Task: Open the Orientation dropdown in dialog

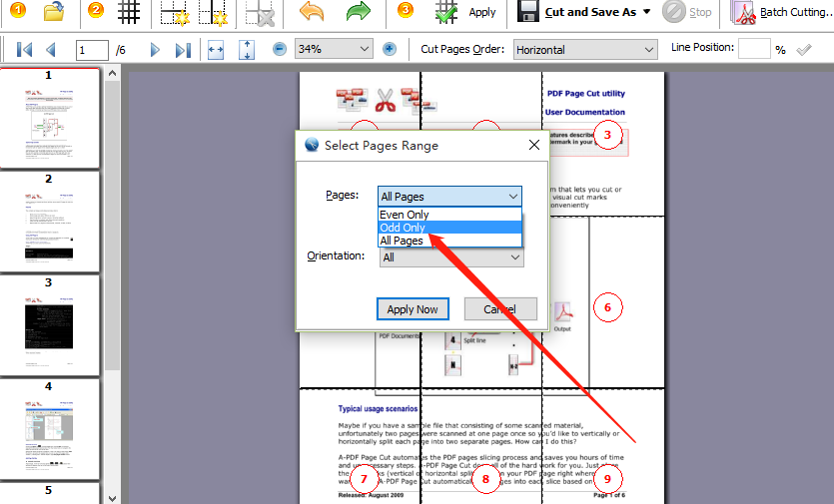Action: tap(451, 257)
